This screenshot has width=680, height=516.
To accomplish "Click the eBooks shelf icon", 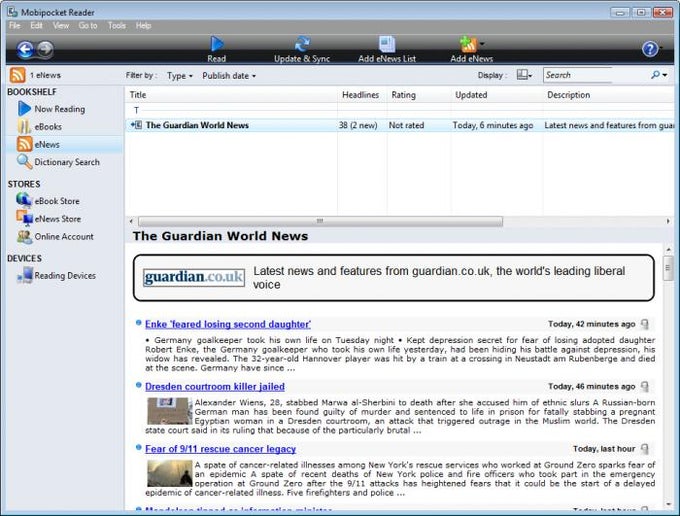I will pos(23,127).
